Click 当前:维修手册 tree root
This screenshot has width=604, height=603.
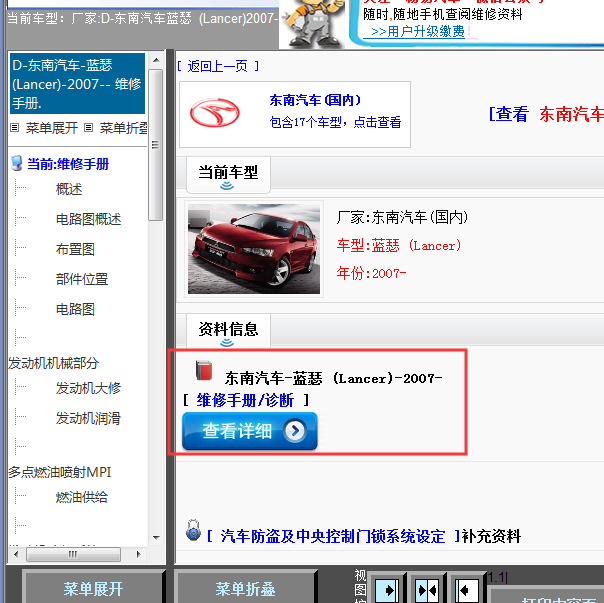click(x=68, y=164)
